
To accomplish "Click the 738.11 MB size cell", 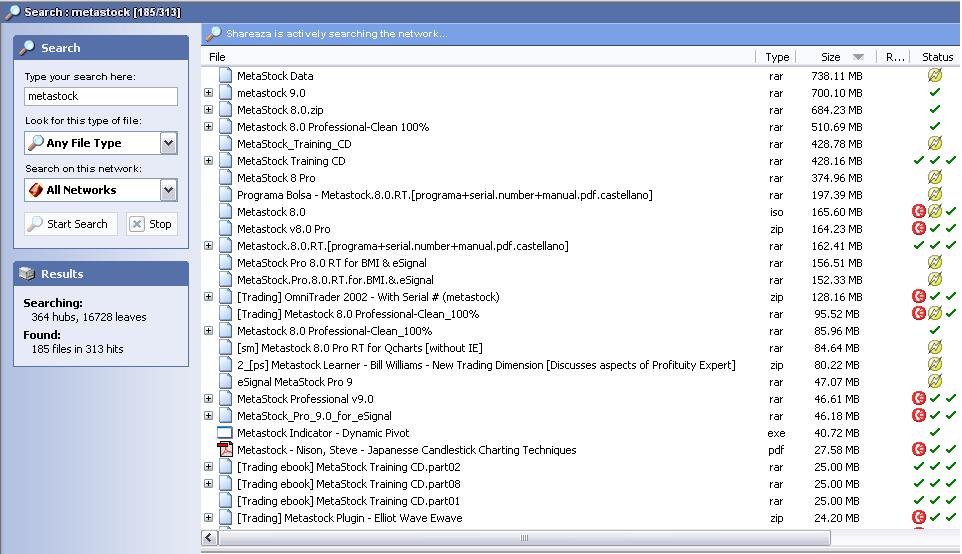I will tap(836, 76).
